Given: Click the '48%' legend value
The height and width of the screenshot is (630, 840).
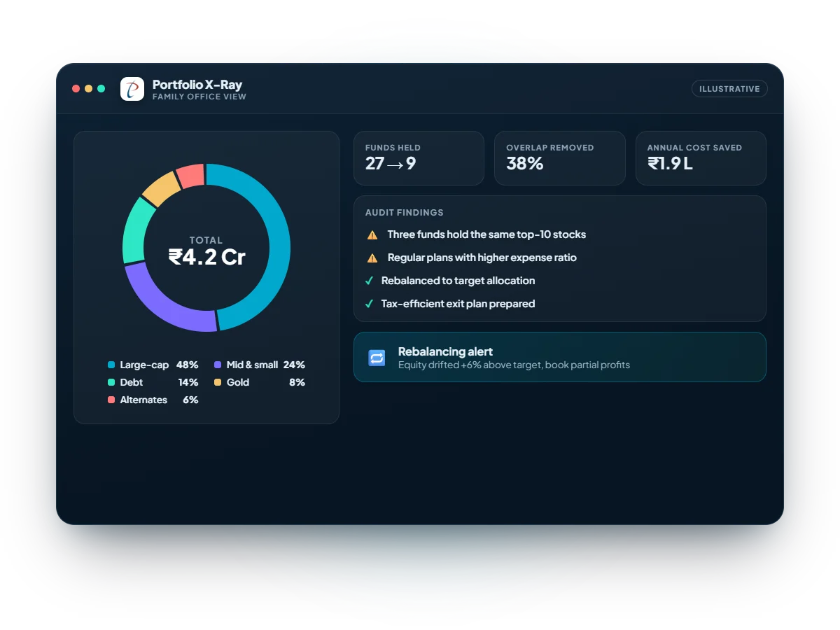Looking at the screenshot, I should coord(188,365).
